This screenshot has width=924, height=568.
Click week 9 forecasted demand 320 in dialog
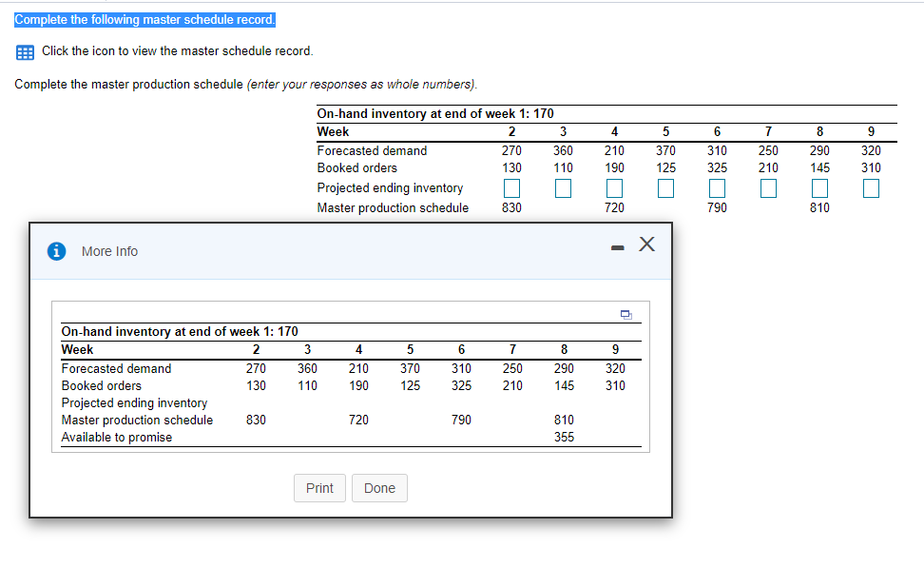pyautogui.click(x=615, y=368)
